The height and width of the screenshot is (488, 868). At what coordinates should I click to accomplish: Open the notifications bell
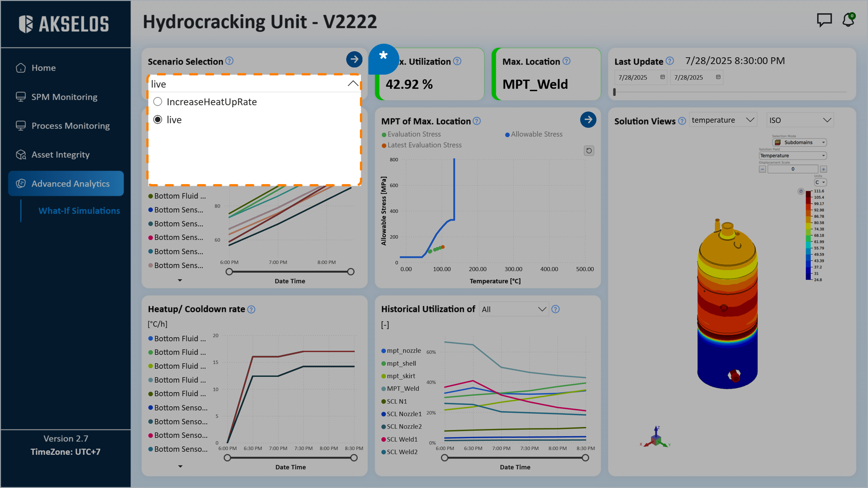click(x=848, y=20)
